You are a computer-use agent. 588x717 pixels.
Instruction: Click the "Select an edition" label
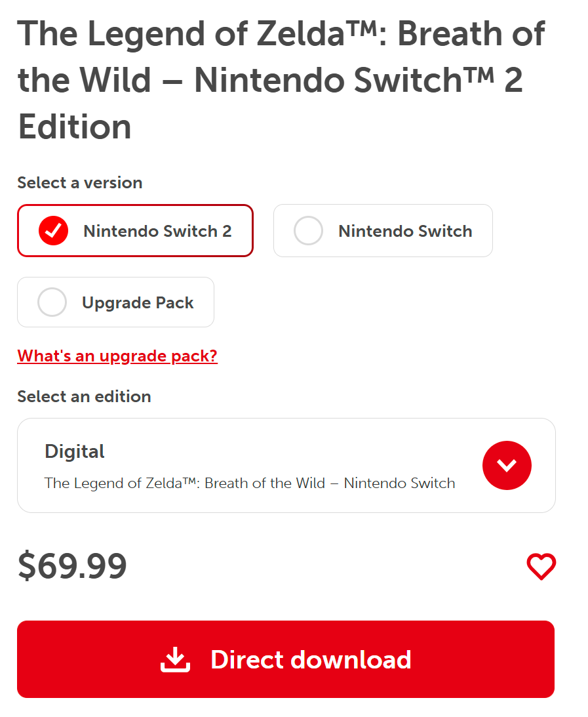84,396
